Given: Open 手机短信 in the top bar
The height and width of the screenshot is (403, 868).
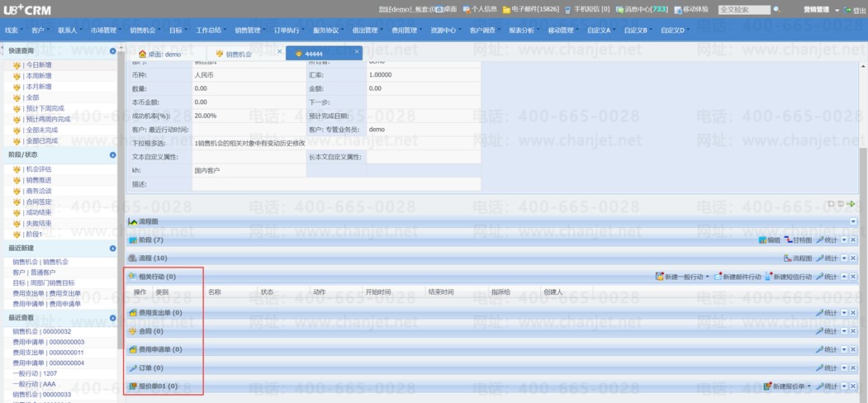Looking at the screenshot, I should pos(586,9).
